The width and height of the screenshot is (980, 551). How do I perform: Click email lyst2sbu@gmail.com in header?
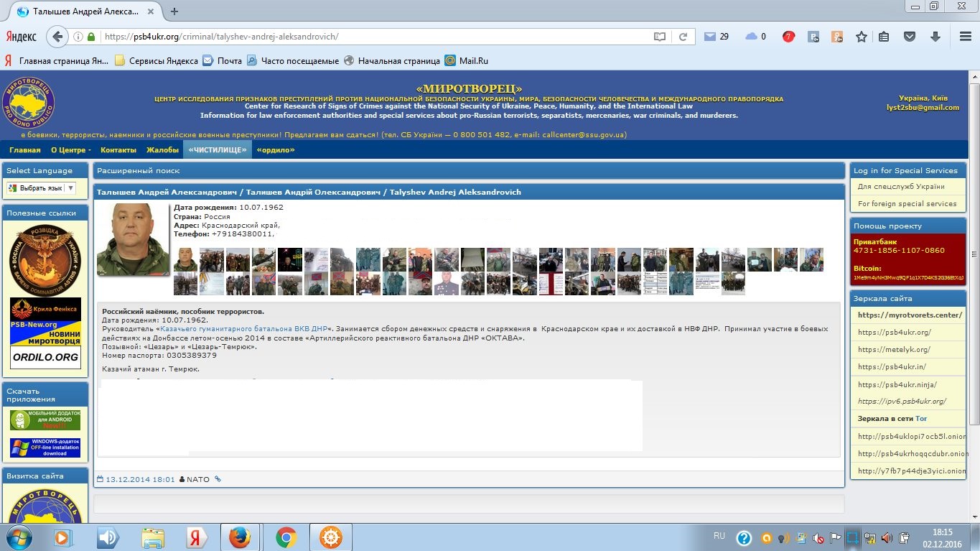coord(923,108)
